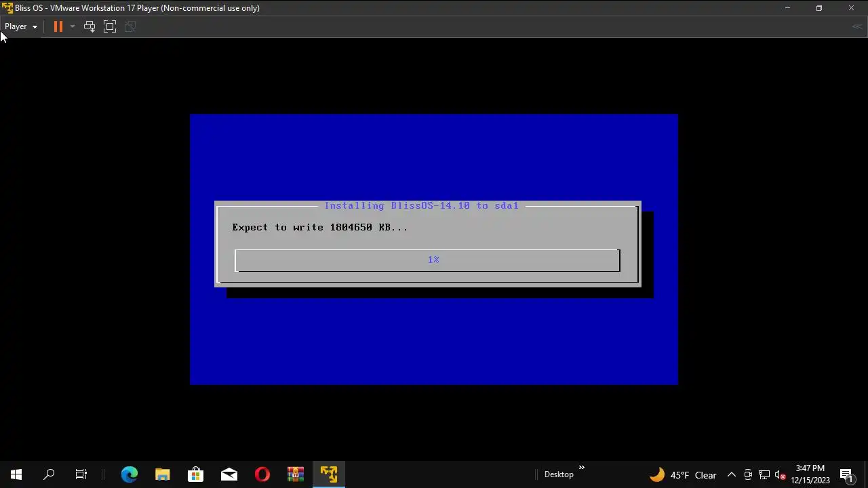Open the Windows Start menu

coord(16,474)
